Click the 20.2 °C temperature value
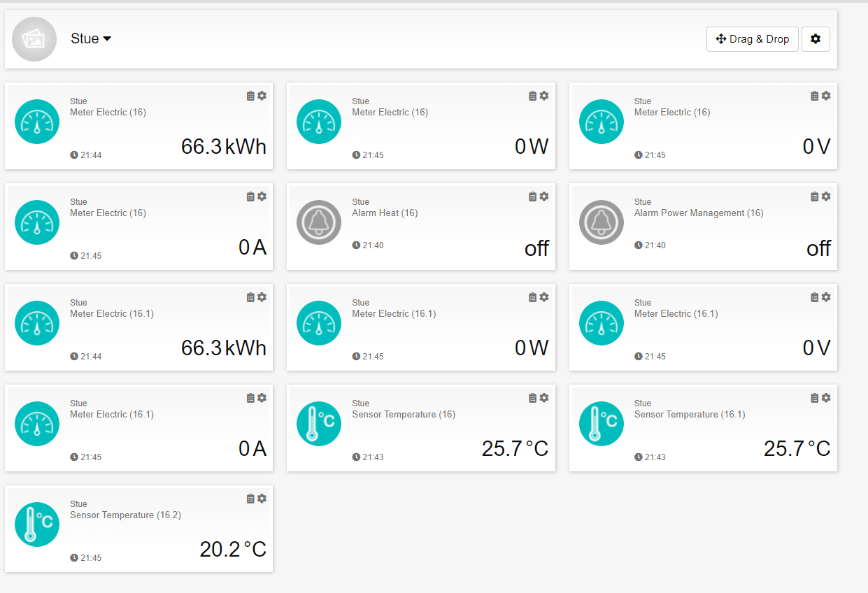This screenshot has width=868, height=593. [x=233, y=549]
